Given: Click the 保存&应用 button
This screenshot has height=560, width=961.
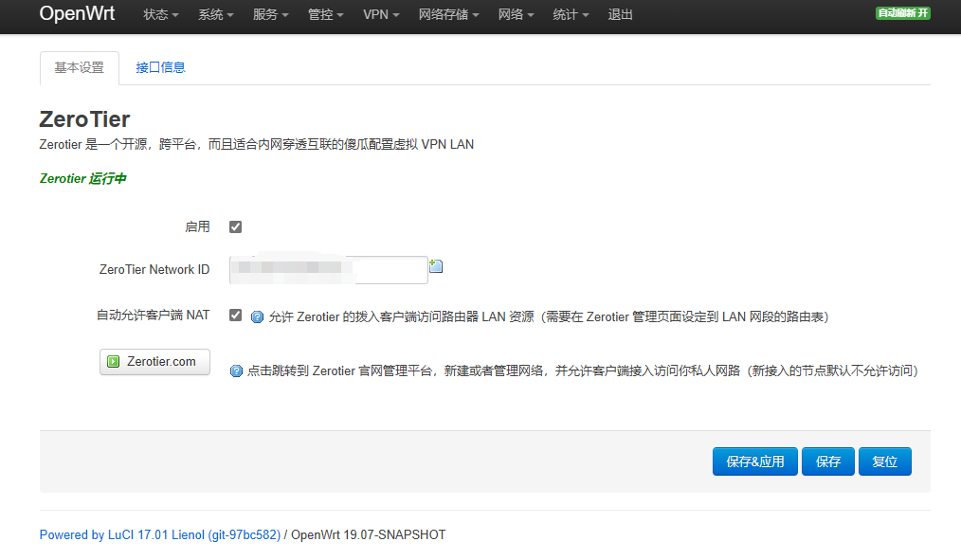Looking at the screenshot, I should [x=755, y=461].
